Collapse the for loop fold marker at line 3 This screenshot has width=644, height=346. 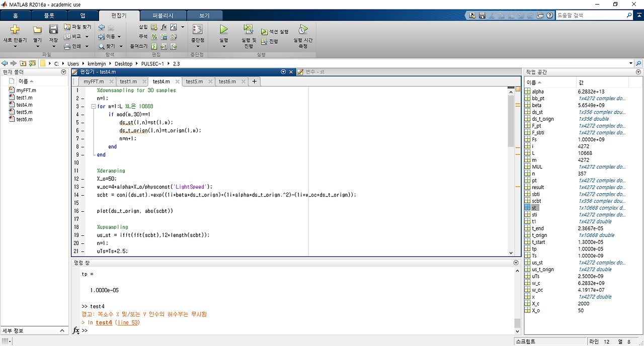94,107
